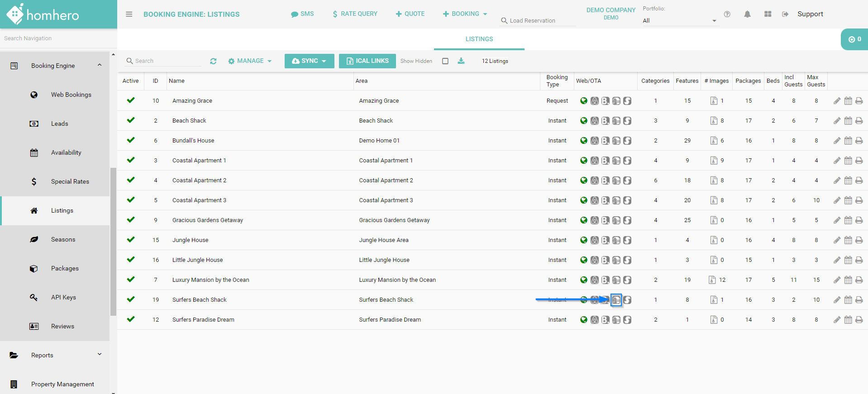Image resolution: width=868 pixels, height=394 pixels.
Task: Click the Booking.com icon for Beach Shack
Action: click(x=606, y=121)
